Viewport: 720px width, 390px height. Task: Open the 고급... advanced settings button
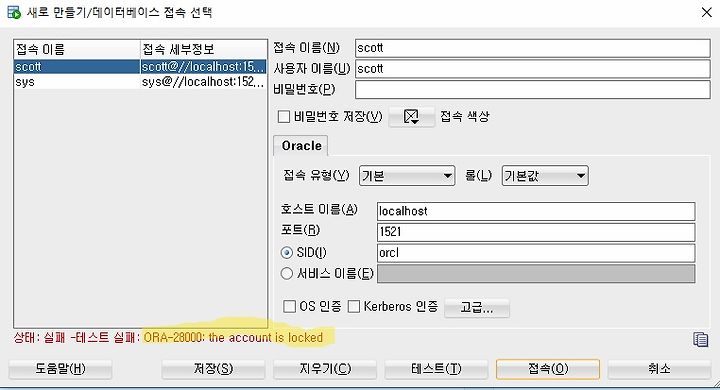(477, 307)
